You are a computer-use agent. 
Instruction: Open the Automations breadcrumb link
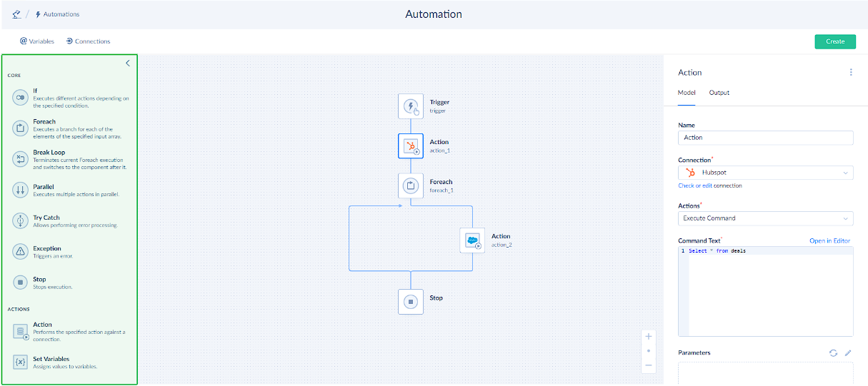pos(57,14)
